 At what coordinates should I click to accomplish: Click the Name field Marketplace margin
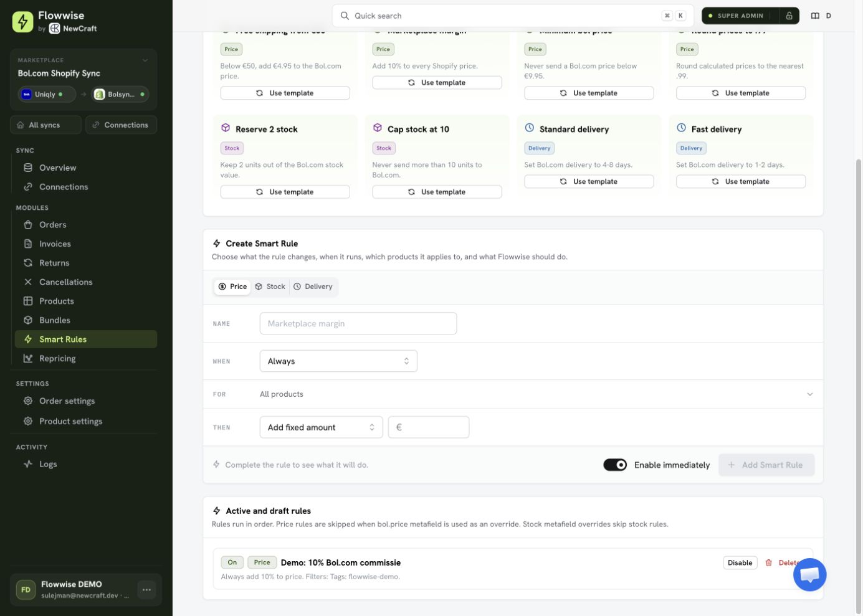358,323
